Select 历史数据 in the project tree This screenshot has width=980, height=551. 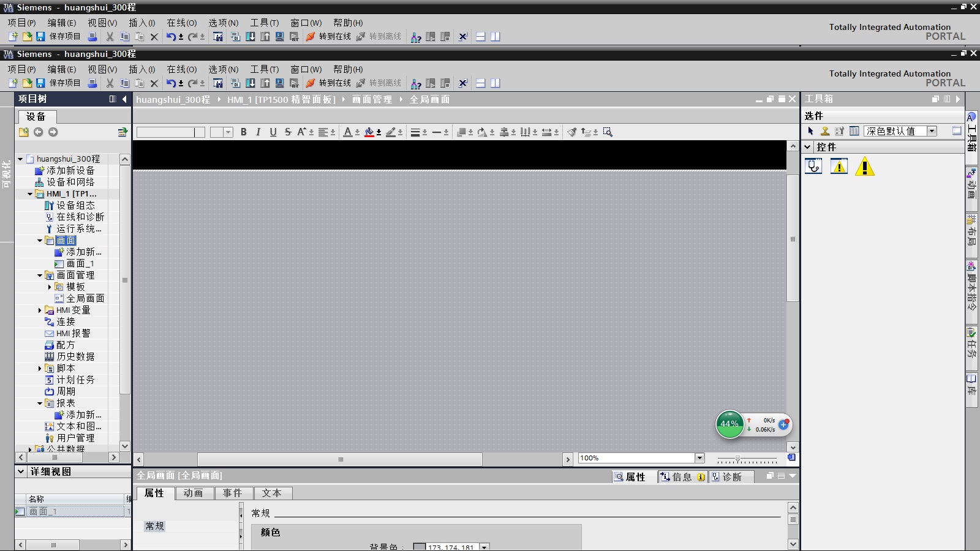click(x=75, y=357)
